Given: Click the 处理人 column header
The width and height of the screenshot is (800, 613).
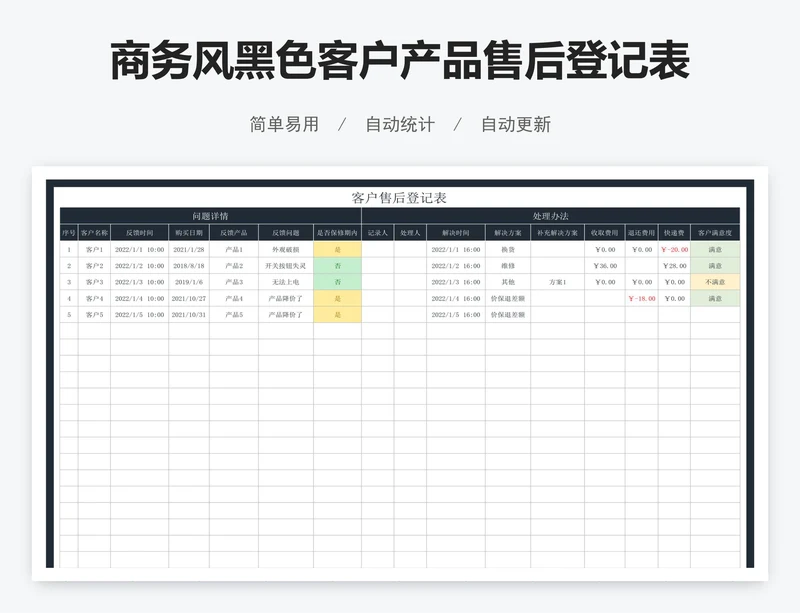Looking at the screenshot, I should click(x=410, y=233).
